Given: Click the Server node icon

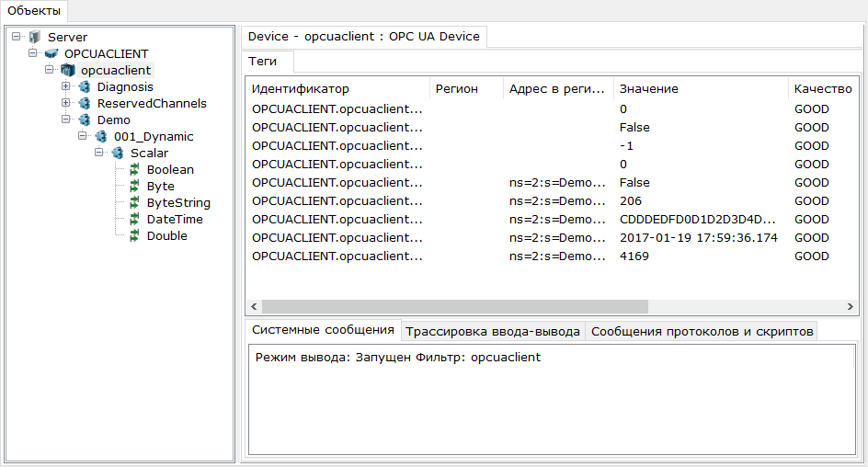Looking at the screenshot, I should (x=35, y=37).
